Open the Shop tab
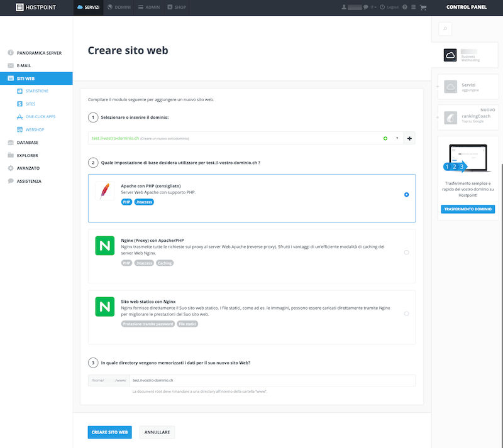Viewport: 503px width, 448px height. pos(177,7)
